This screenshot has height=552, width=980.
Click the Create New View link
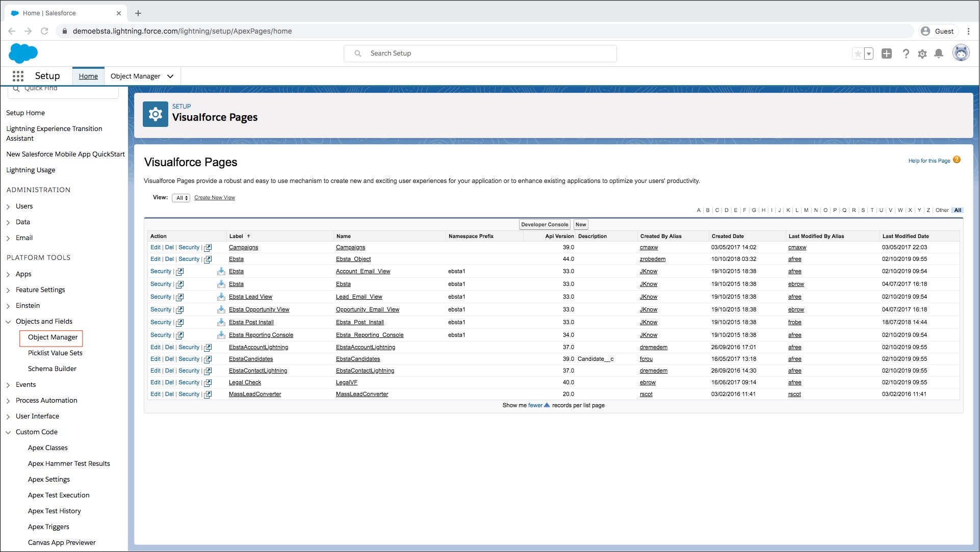[215, 198]
